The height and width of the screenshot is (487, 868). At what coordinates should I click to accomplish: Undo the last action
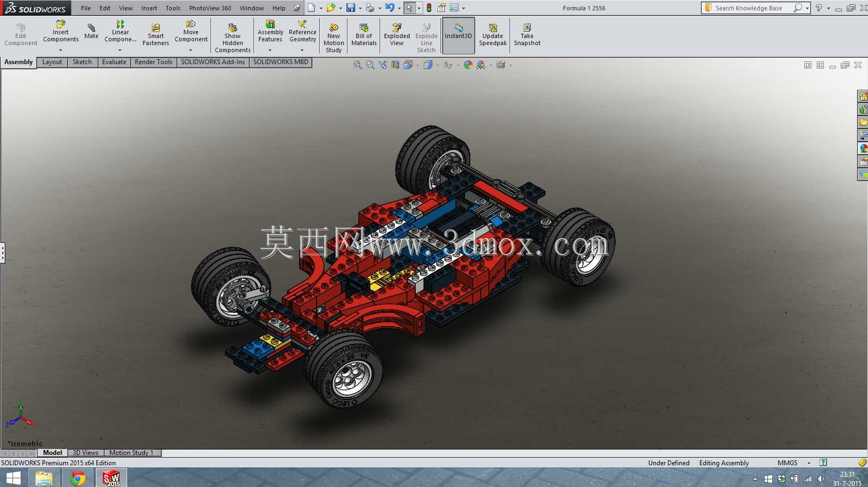pyautogui.click(x=390, y=8)
